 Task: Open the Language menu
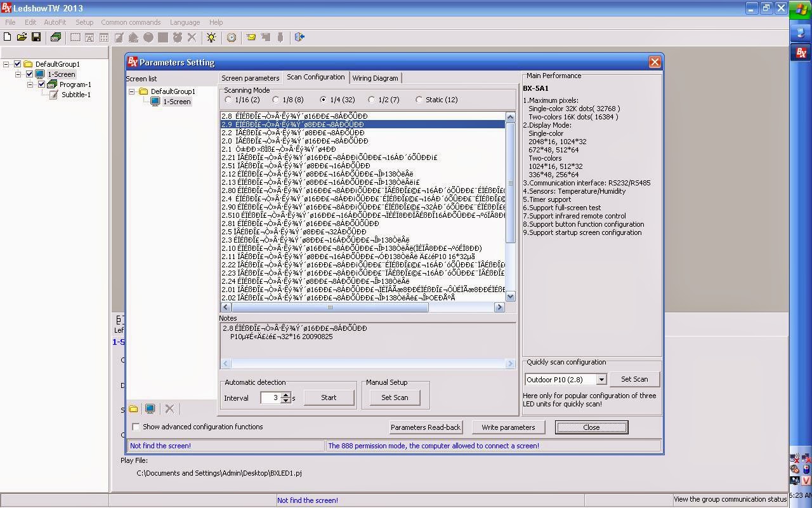pos(185,22)
